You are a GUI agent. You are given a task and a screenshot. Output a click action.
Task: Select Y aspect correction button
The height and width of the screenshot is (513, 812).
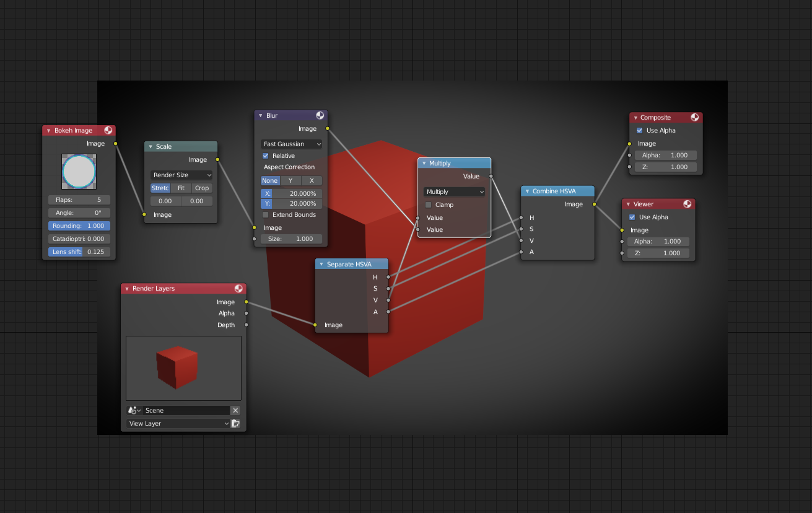coord(290,180)
